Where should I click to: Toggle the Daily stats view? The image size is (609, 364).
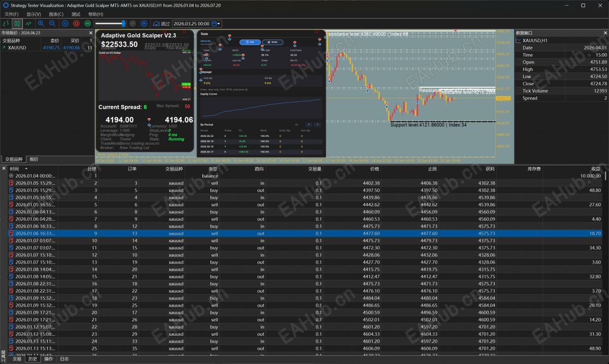[x=250, y=42]
